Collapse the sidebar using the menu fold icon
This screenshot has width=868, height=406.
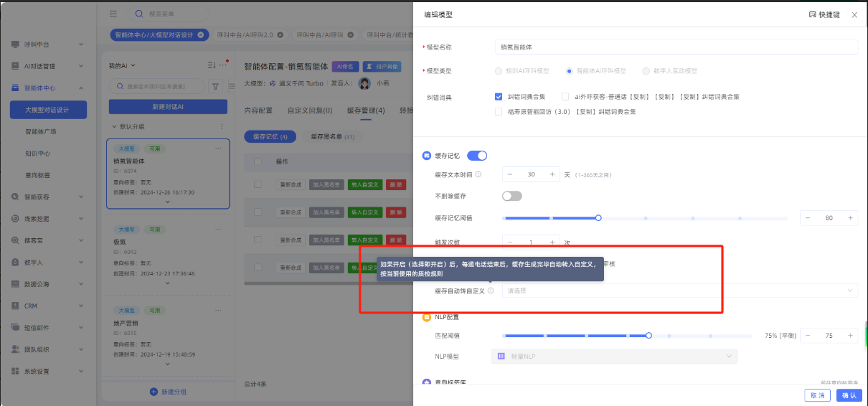(x=113, y=14)
